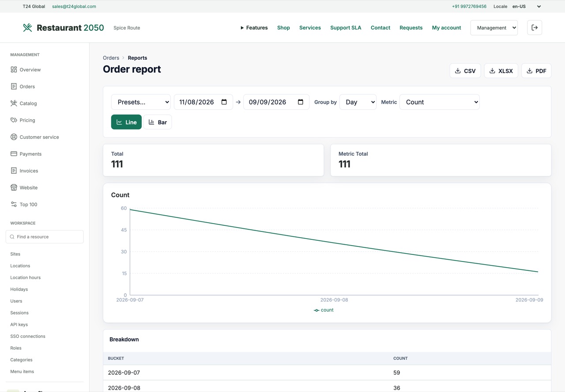Open the Support SLA menu item
The width and height of the screenshot is (565, 392).
(346, 27)
